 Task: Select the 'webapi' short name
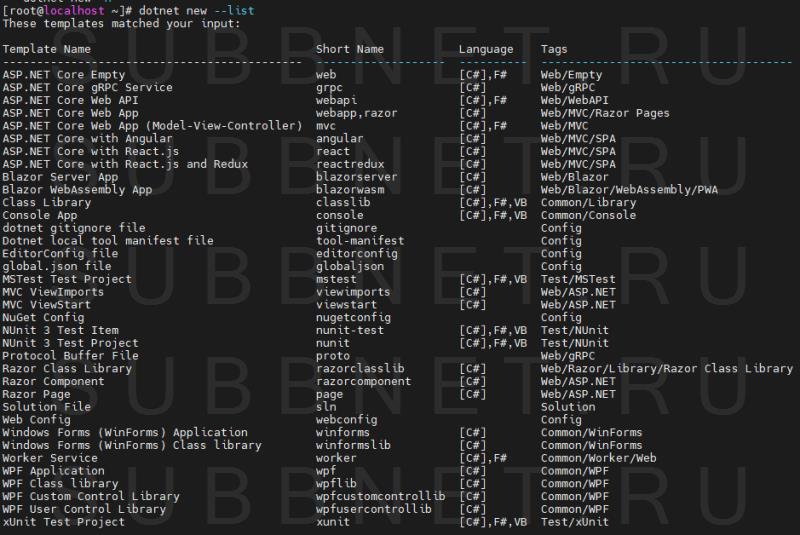(336, 100)
